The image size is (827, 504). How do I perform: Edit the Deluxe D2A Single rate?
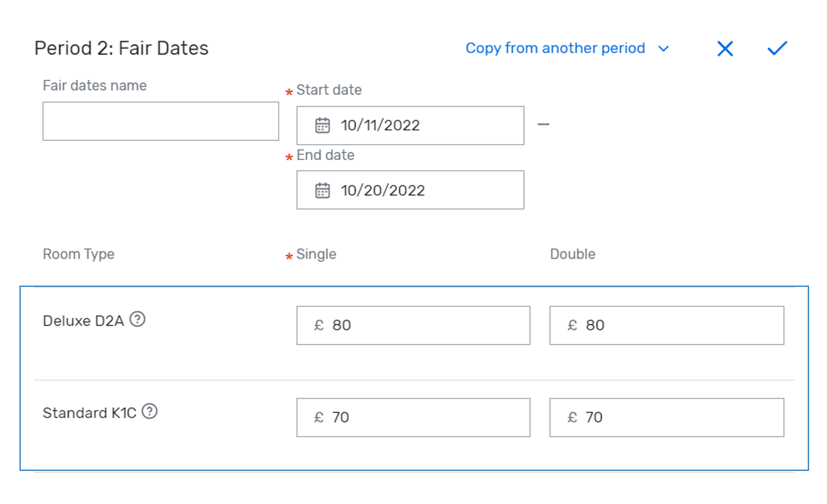[413, 325]
